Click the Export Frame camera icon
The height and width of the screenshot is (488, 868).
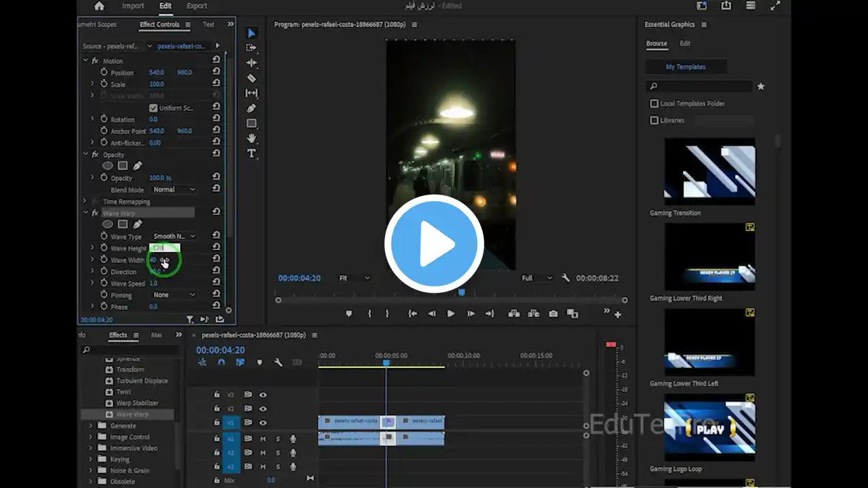(x=553, y=314)
